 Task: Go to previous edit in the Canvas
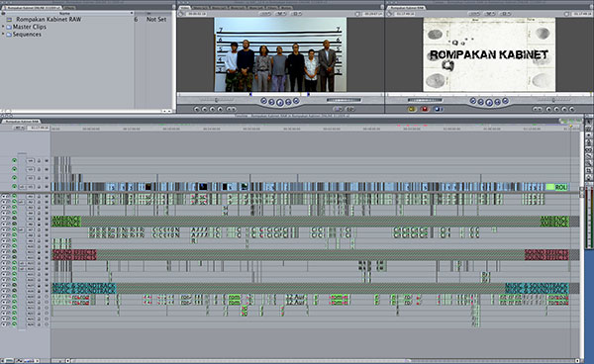[x=473, y=101]
